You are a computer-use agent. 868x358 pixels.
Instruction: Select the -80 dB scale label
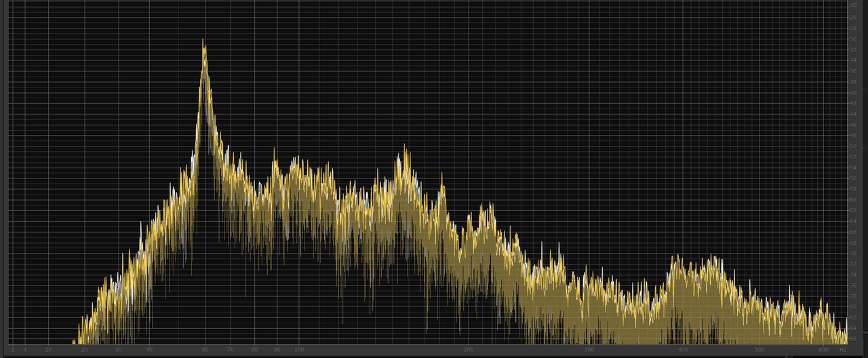(853, 307)
